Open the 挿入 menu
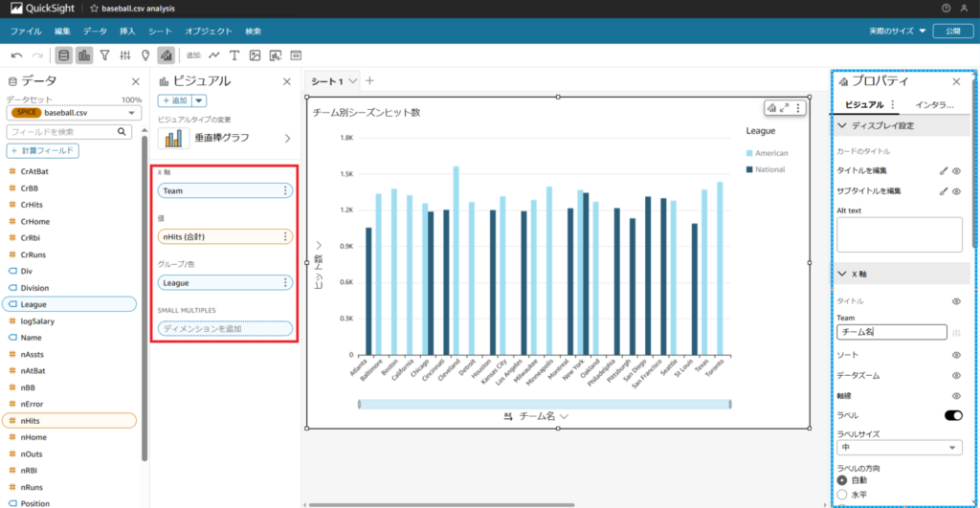 coord(127,32)
